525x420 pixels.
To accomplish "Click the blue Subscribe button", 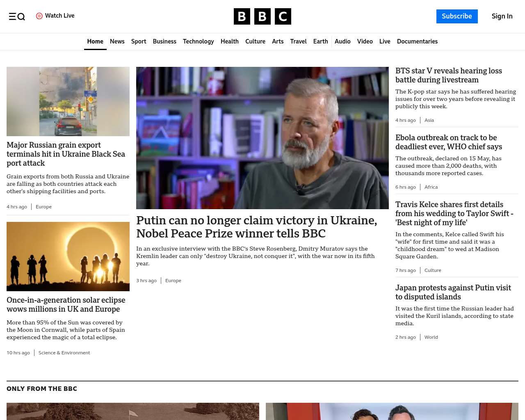I will click(457, 16).
